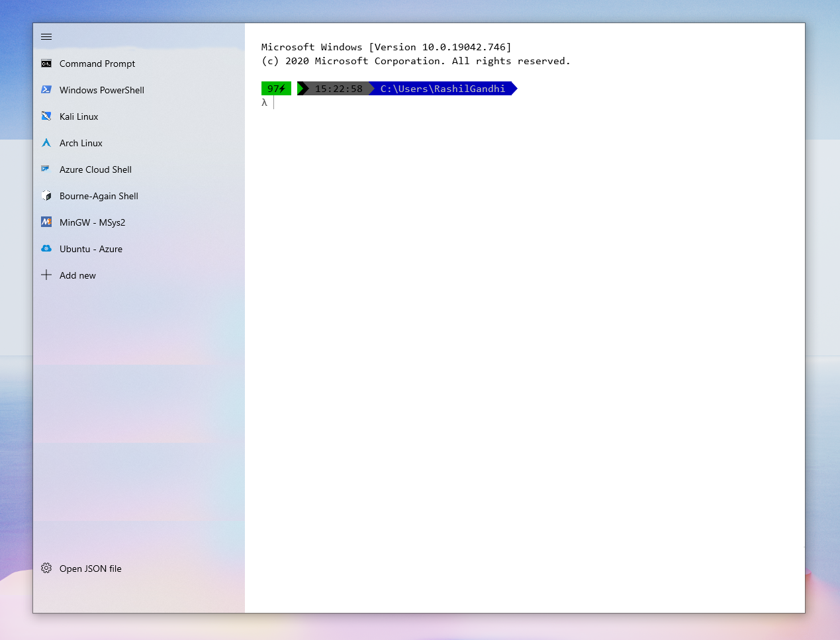Click the Ubuntu - Azure cloud icon

46,248
